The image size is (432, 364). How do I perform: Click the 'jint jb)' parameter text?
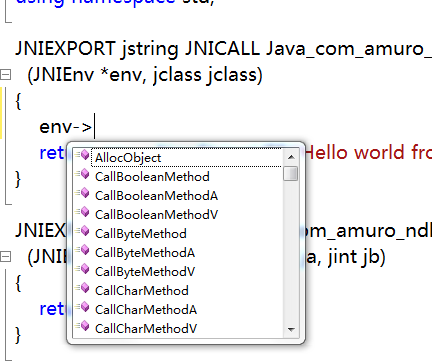point(357,257)
